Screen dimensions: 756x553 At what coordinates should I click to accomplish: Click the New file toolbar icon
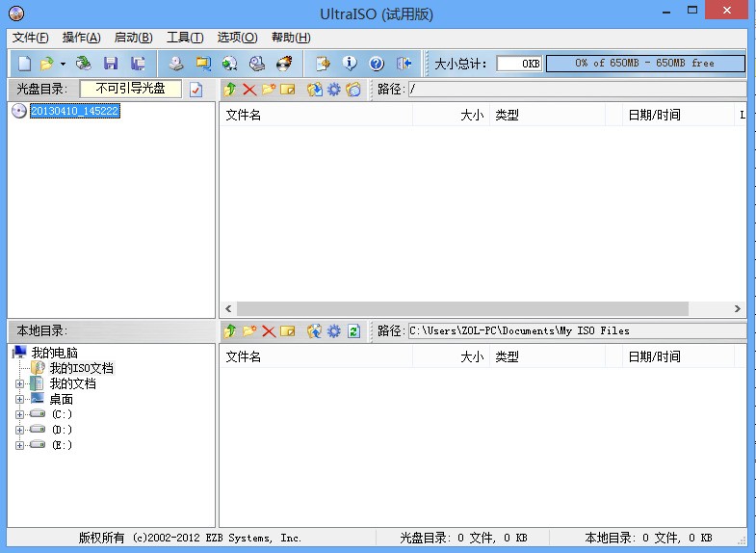pos(24,64)
